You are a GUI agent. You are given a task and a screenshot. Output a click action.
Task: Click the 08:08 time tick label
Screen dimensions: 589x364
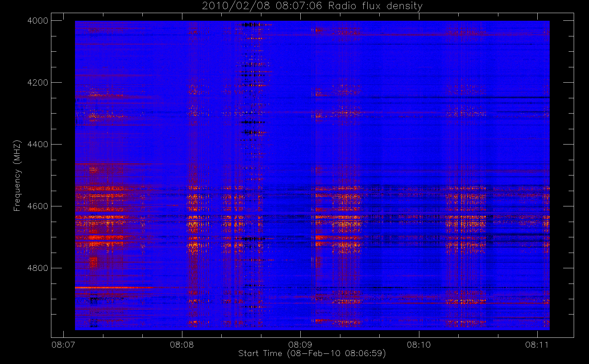[182, 345]
